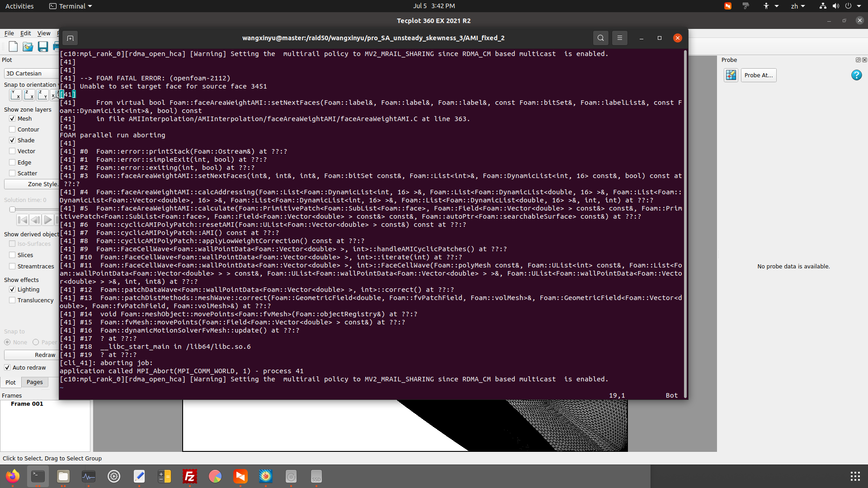This screenshot has height=488, width=868.
Task: Click the Open file icon in Tecplot toolbar
Action: [28, 47]
